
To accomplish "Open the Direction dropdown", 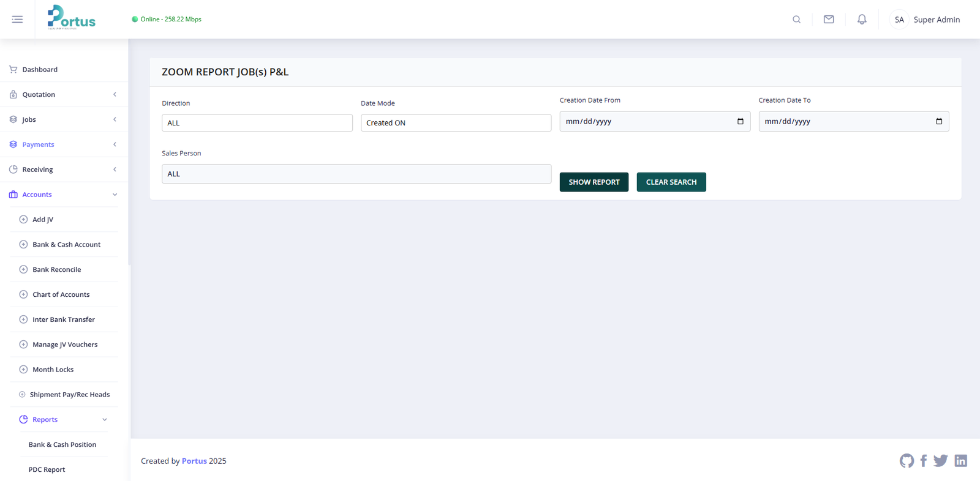I will (x=257, y=123).
